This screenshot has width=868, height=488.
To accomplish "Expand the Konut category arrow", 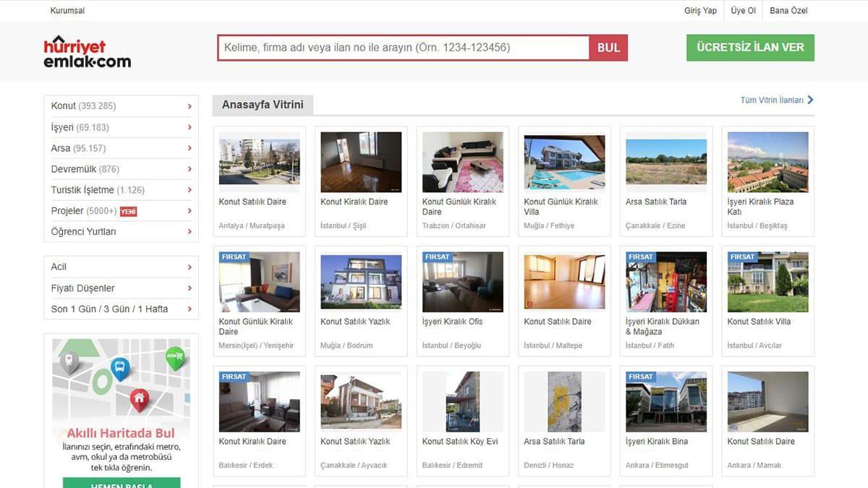I will click(x=190, y=106).
